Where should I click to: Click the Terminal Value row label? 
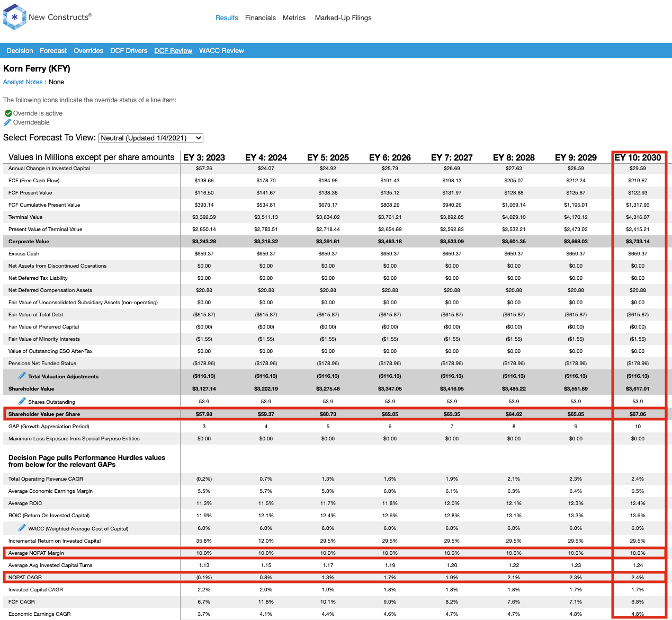tap(25, 217)
